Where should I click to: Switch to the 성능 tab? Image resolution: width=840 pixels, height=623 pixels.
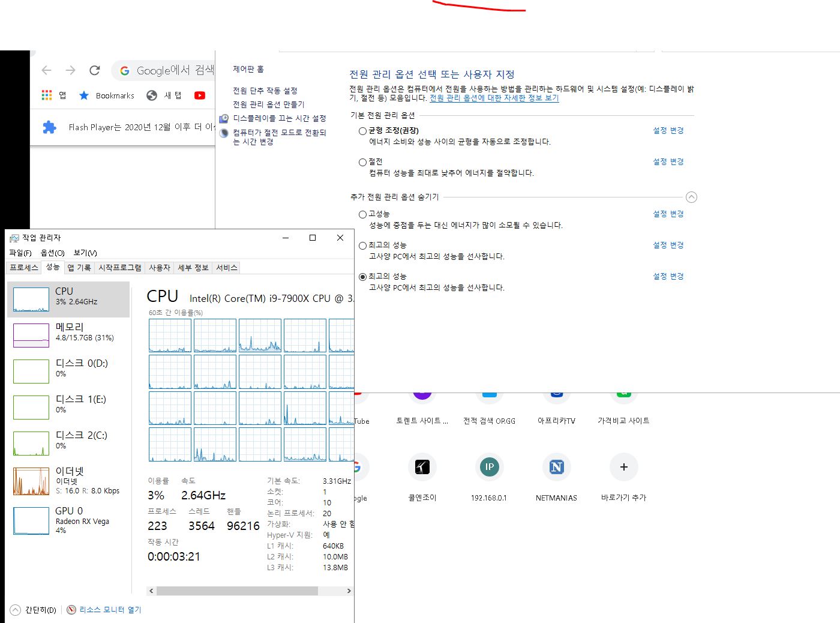pyautogui.click(x=53, y=267)
